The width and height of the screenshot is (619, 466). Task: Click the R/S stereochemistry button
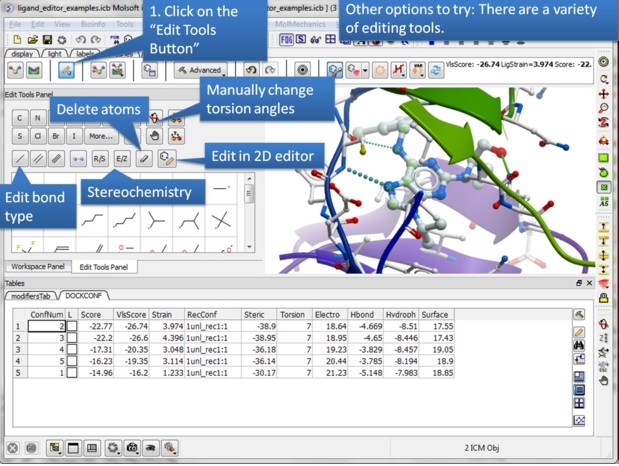pos(100,158)
